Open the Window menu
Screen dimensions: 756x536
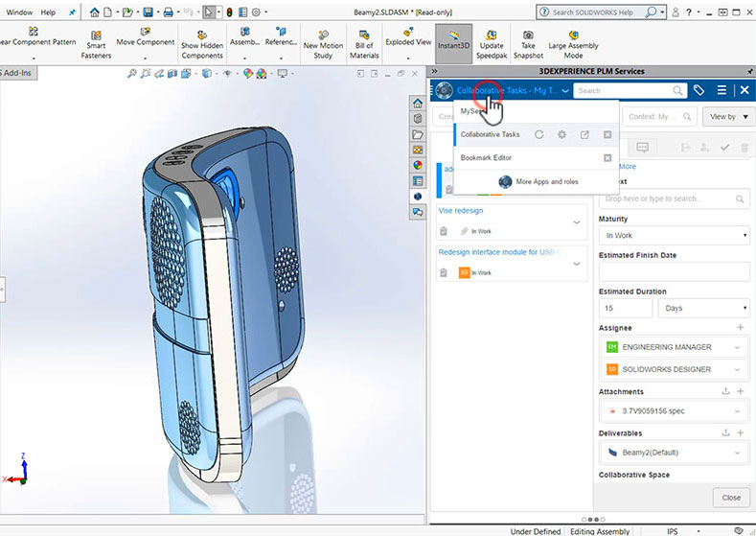(x=19, y=12)
